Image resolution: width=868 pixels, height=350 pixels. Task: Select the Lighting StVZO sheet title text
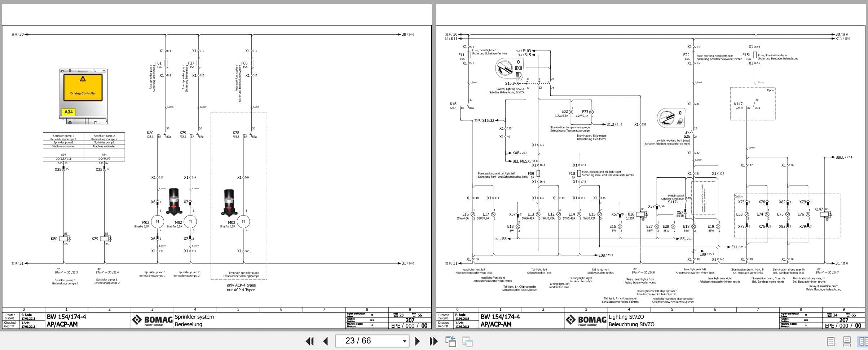point(628,317)
